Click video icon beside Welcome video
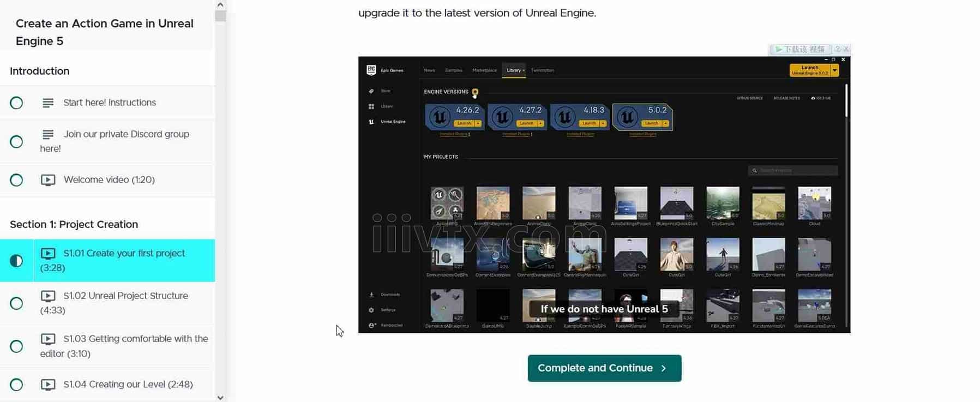Viewport: 980px width, 402px height. point(48,180)
